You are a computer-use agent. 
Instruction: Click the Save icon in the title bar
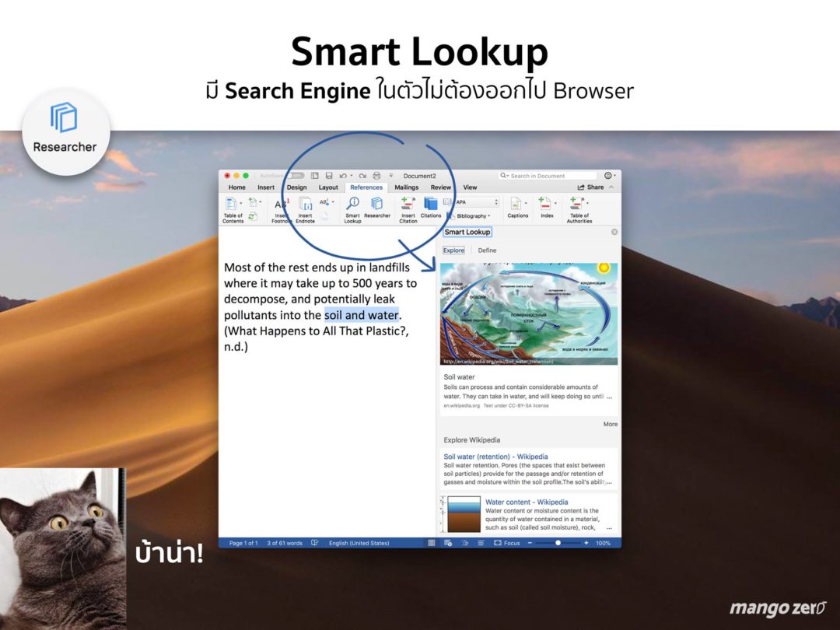point(329,176)
